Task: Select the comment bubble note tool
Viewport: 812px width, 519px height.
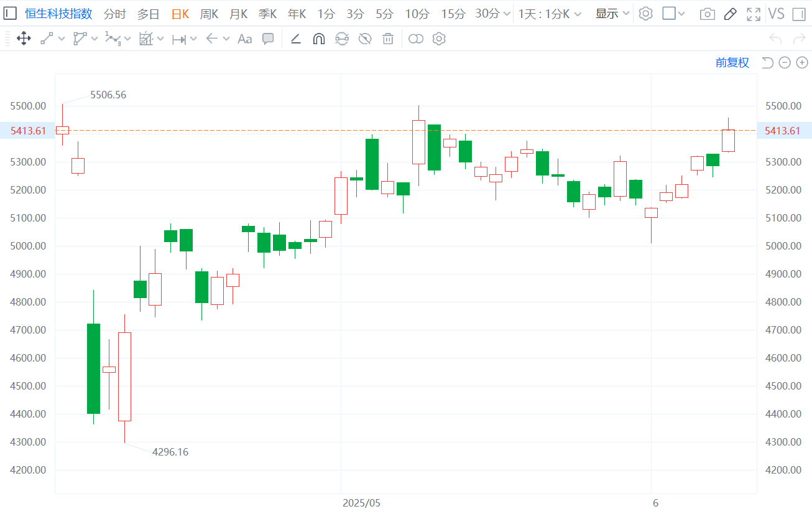Action: coord(268,39)
